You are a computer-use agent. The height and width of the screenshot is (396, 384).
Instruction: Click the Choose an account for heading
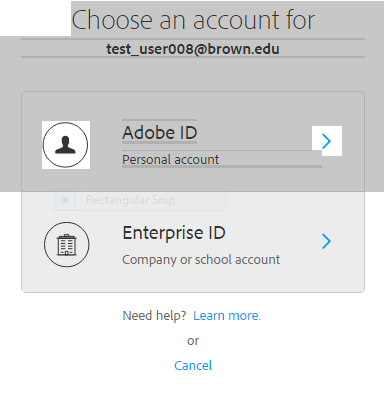point(193,20)
